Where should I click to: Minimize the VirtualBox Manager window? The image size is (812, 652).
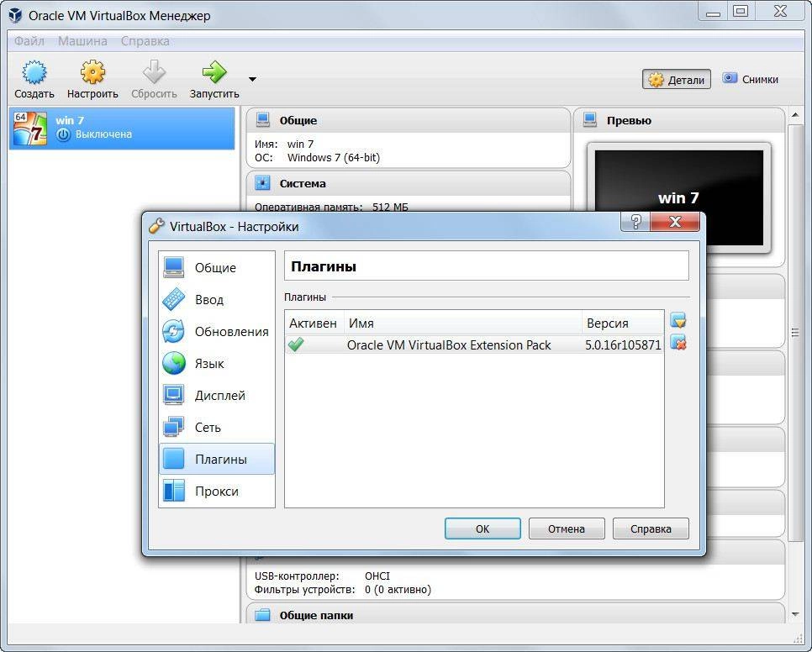pyautogui.click(x=713, y=12)
